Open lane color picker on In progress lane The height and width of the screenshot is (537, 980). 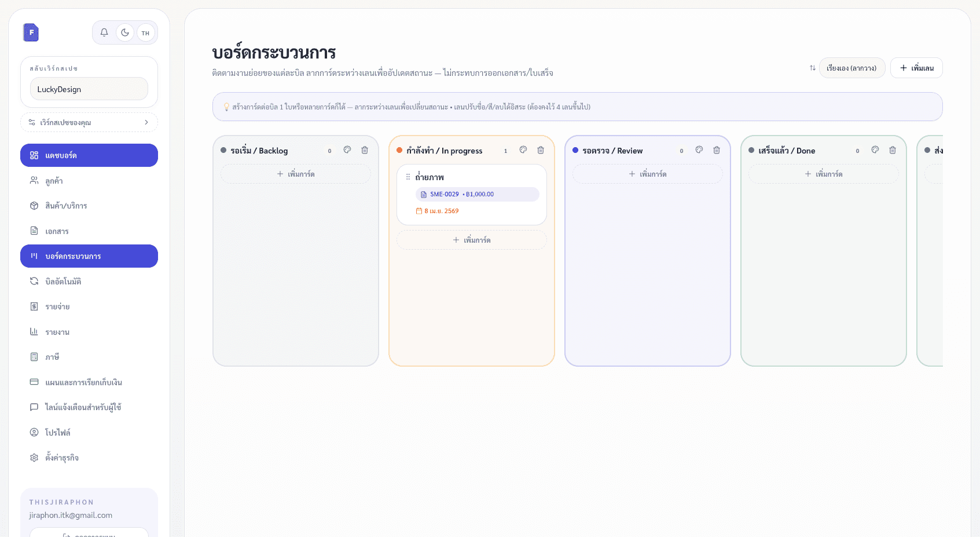[523, 150]
